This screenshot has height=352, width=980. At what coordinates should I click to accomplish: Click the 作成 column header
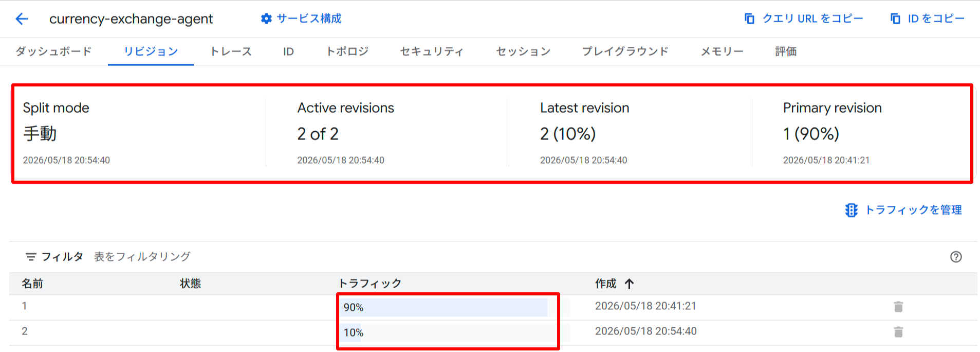605,284
